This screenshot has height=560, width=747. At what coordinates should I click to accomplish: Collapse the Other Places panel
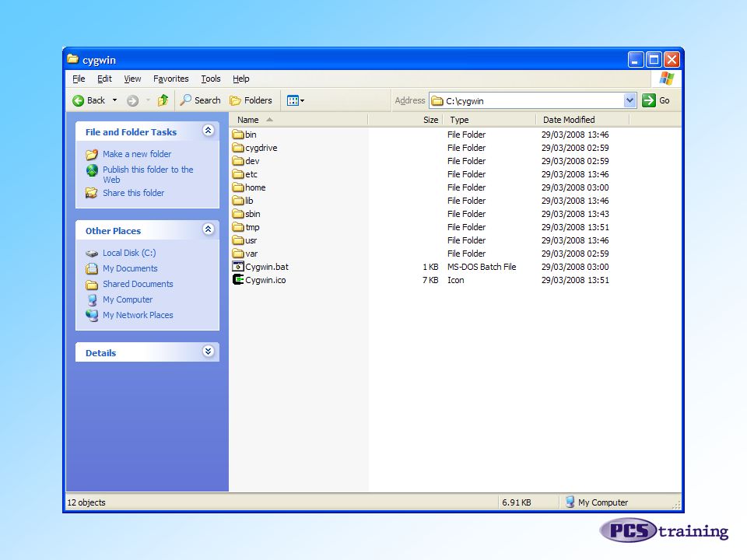[x=209, y=229]
